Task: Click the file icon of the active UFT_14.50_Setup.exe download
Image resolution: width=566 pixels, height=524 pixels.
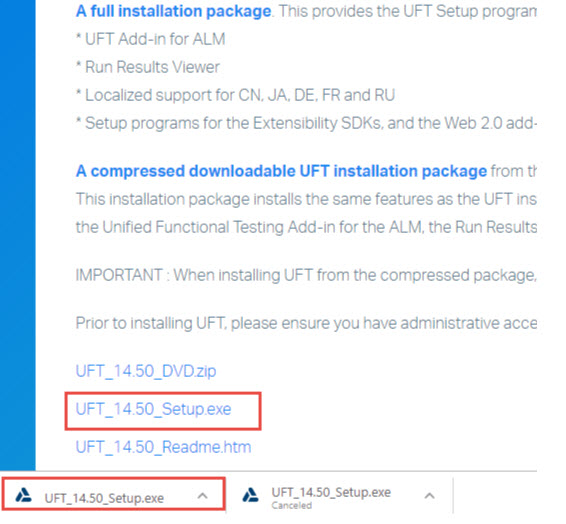Action: point(23,495)
